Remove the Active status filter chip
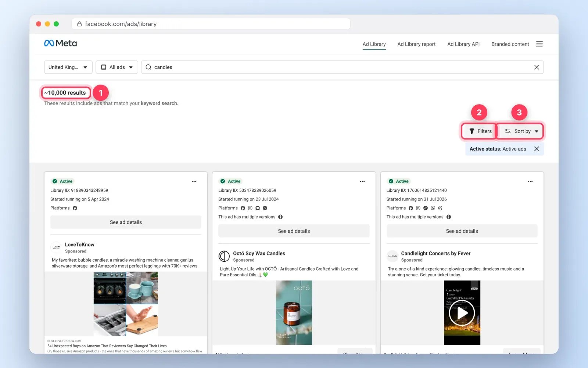 click(x=536, y=149)
